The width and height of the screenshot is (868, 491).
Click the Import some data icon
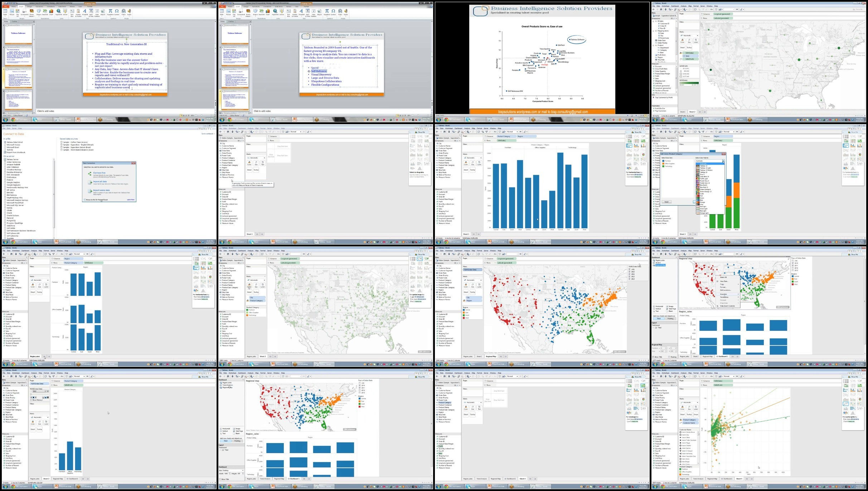pos(89,191)
